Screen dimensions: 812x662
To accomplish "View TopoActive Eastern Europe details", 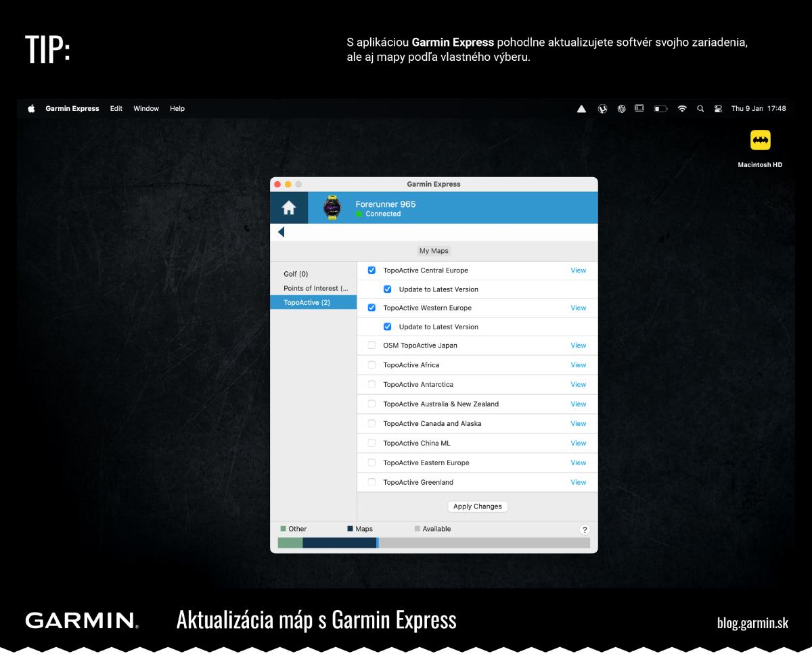I will pyautogui.click(x=579, y=463).
